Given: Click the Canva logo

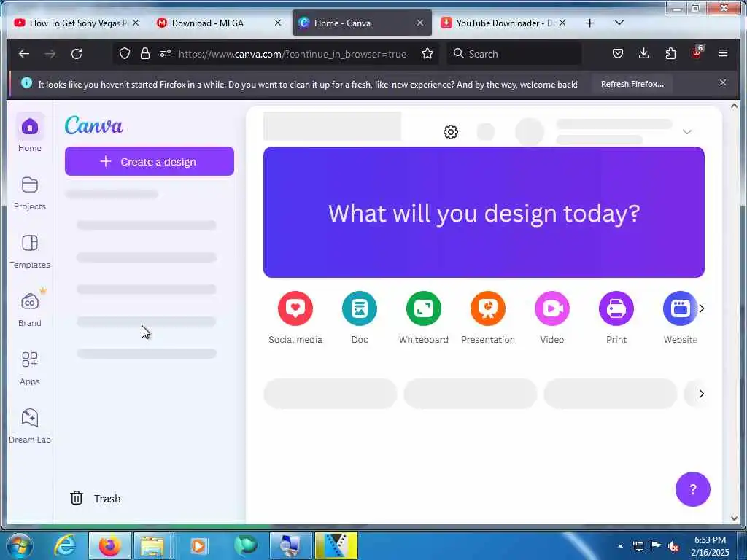Looking at the screenshot, I should [x=94, y=125].
